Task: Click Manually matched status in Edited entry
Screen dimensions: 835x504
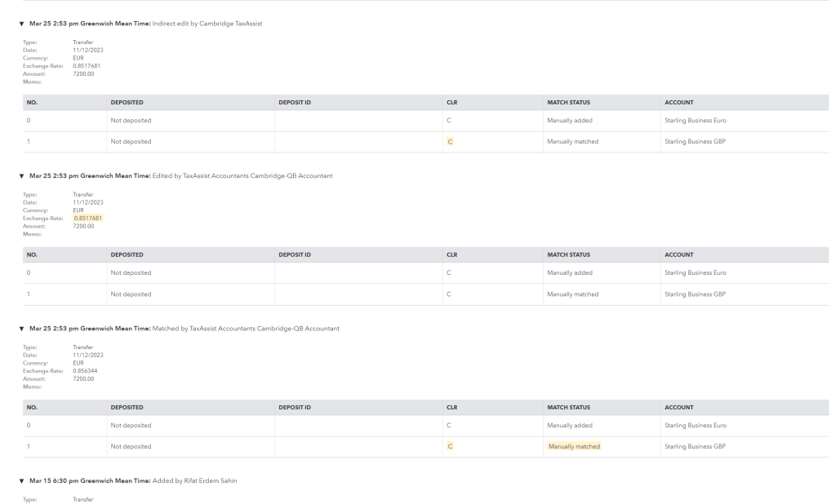Action: (x=572, y=294)
